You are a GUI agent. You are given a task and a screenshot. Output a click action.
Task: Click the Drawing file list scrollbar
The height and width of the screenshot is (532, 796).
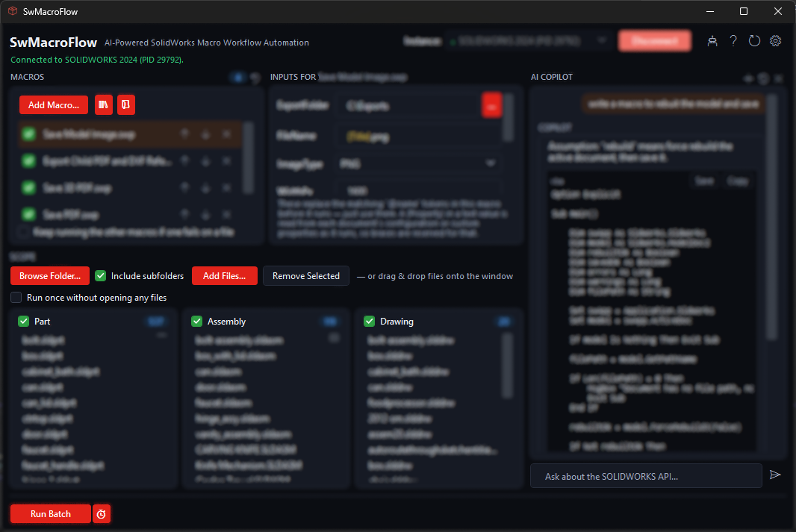click(x=507, y=365)
